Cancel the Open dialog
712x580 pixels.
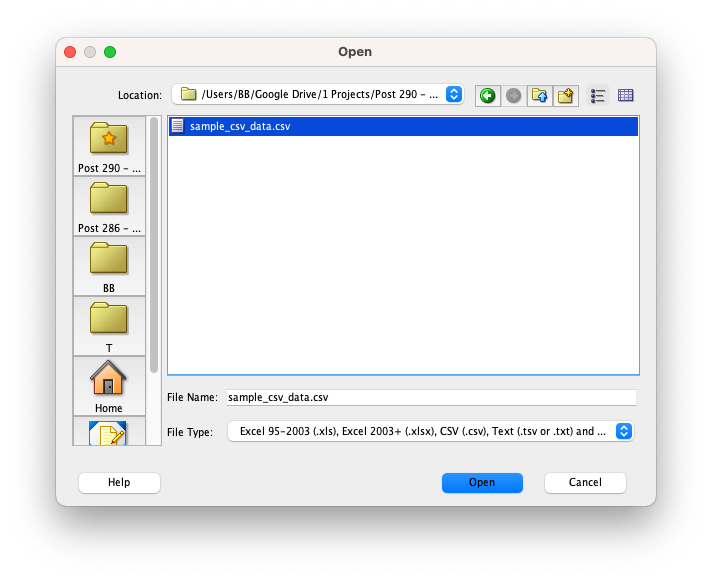click(x=585, y=482)
